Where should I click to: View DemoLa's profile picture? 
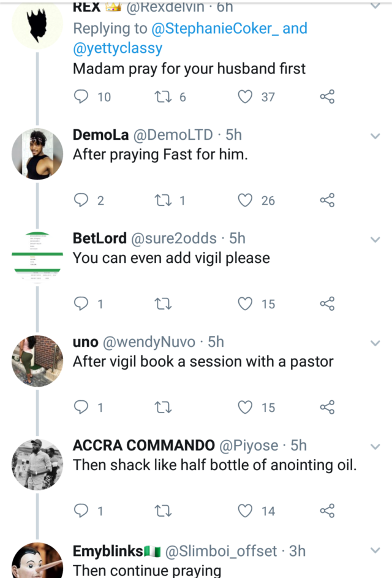[x=37, y=154]
